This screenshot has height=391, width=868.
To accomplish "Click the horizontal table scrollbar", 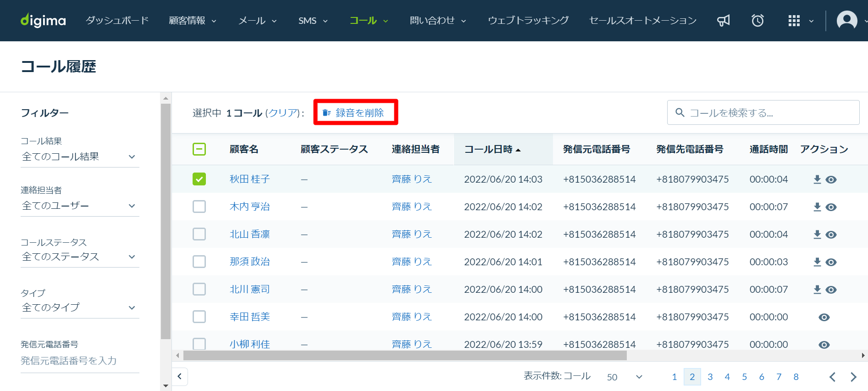I will tap(405, 356).
